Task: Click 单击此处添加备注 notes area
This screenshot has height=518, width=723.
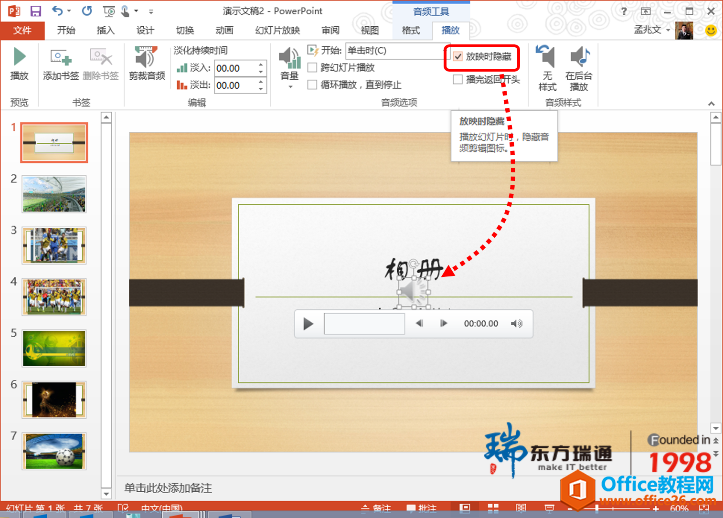Action: coord(168,488)
